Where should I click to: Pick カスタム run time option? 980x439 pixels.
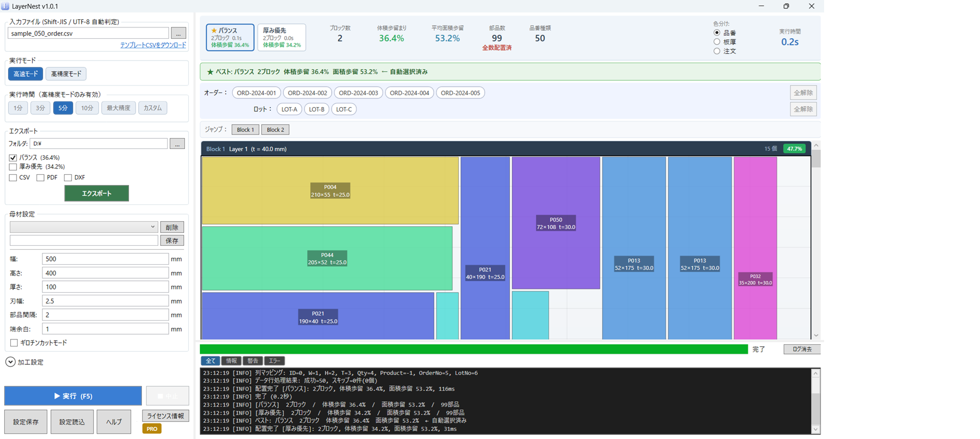point(153,108)
